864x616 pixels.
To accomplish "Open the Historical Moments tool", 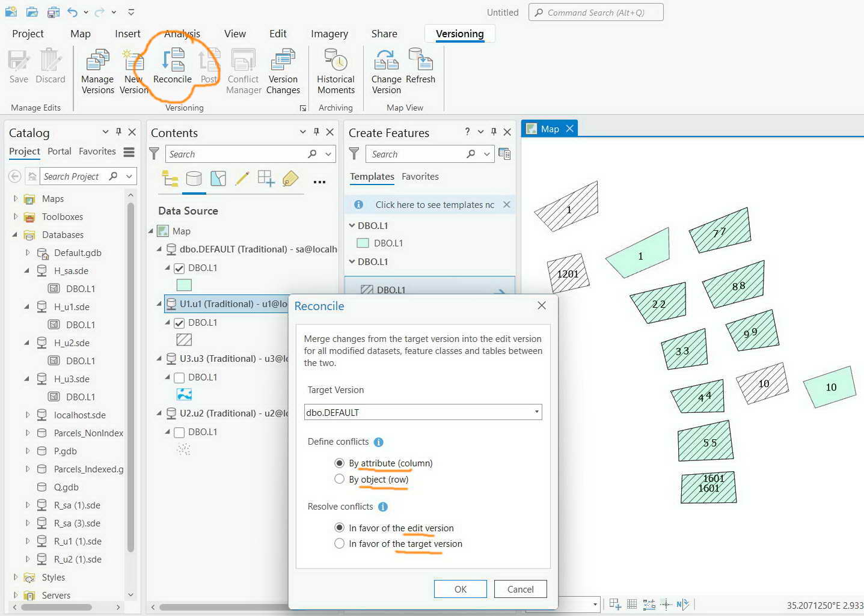I will tap(336, 72).
